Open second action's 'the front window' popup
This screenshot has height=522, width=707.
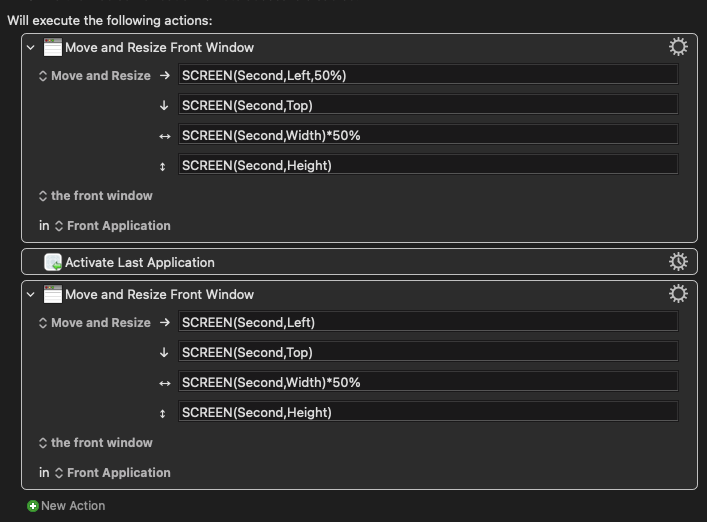click(x=96, y=443)
